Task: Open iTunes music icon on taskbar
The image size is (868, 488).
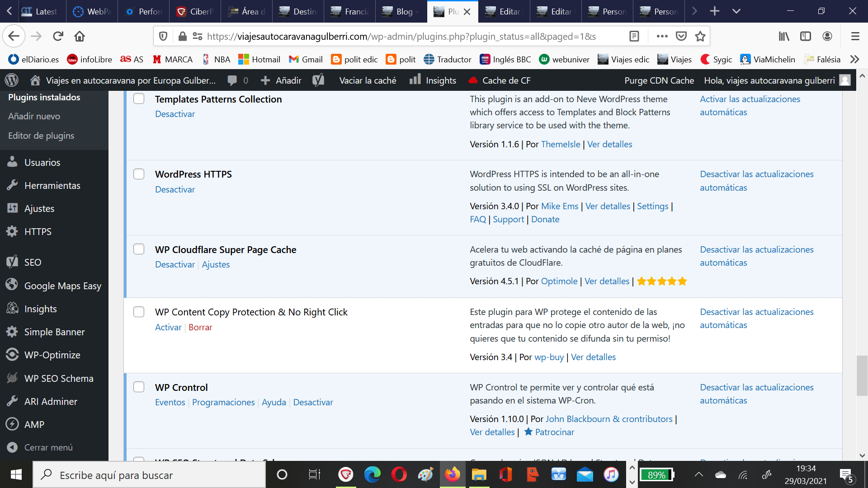Action: tap(611, 474)
